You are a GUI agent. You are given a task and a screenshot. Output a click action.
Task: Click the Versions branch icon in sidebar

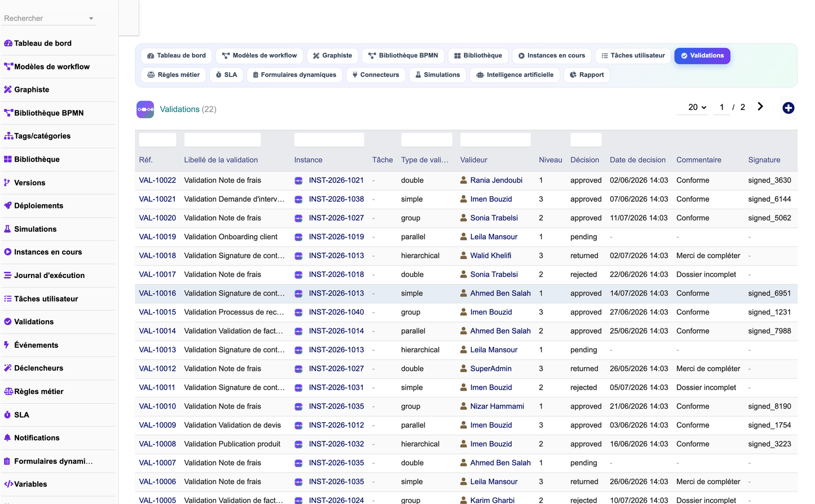pyautogui.click(x=7, y=183)
